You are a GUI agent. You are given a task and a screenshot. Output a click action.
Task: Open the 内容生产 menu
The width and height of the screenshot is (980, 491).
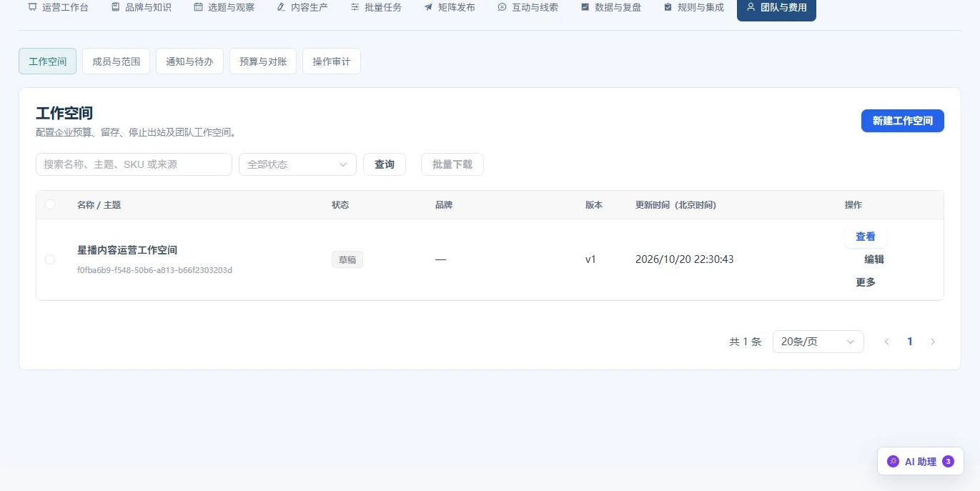(x=302, y=7)
